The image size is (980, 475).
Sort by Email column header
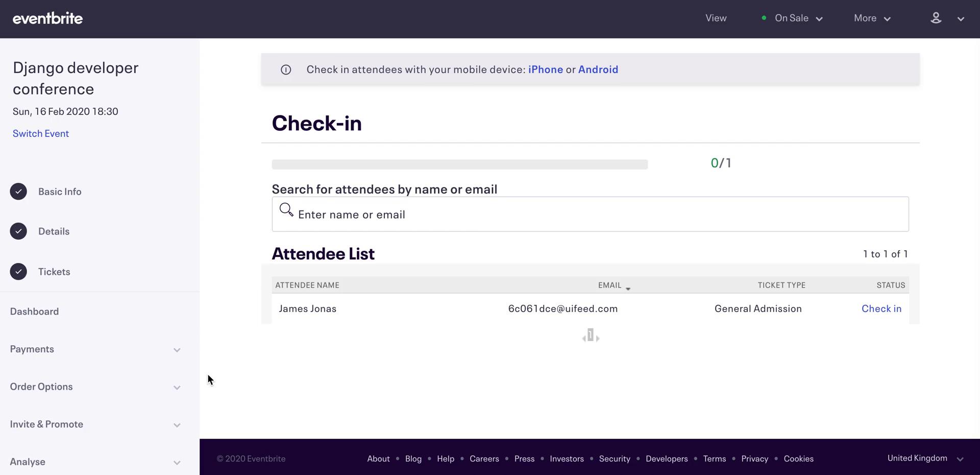(x=610, y=285)
